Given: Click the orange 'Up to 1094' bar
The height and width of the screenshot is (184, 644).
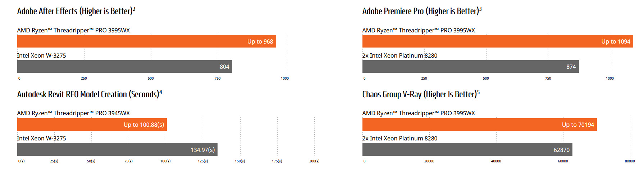Looking at the screenshot, I should [498, 41].
